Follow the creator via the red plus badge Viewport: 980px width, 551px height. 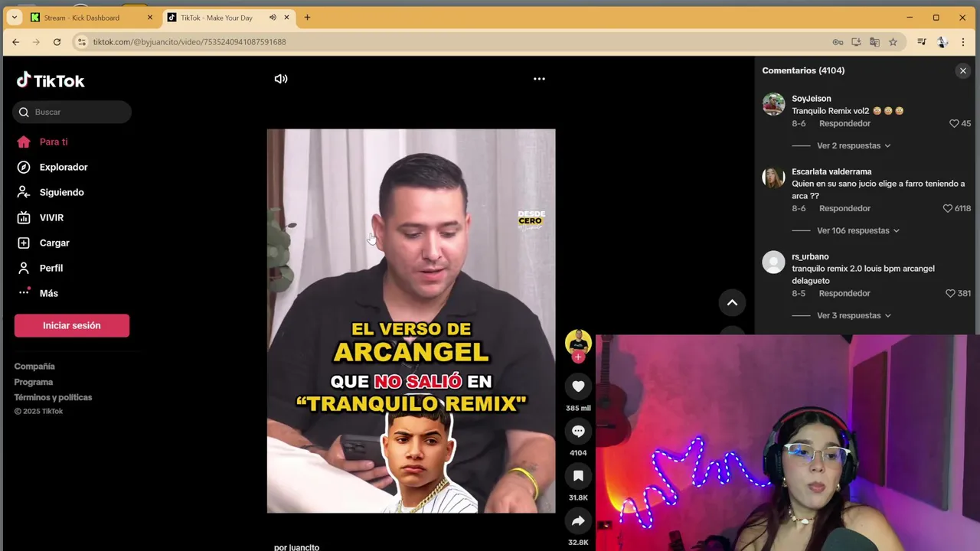(x=578, y=357)
